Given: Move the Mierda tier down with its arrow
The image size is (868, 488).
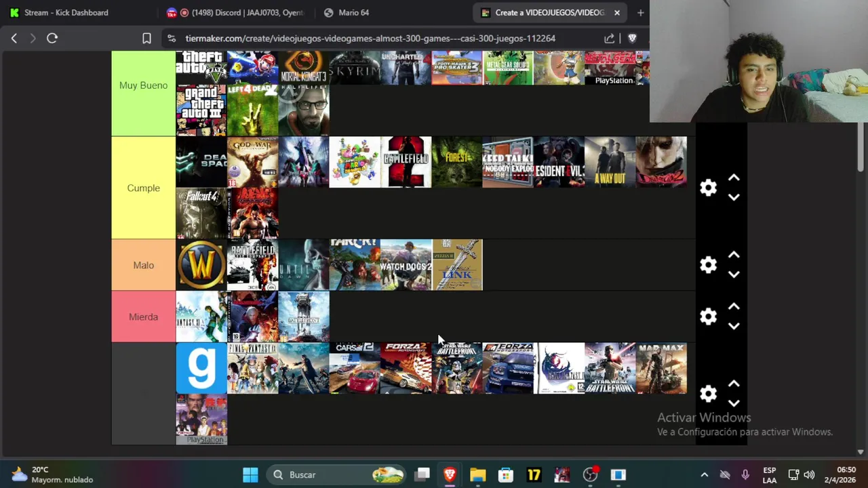Looking at the screenshot, I should coord(734,326).
